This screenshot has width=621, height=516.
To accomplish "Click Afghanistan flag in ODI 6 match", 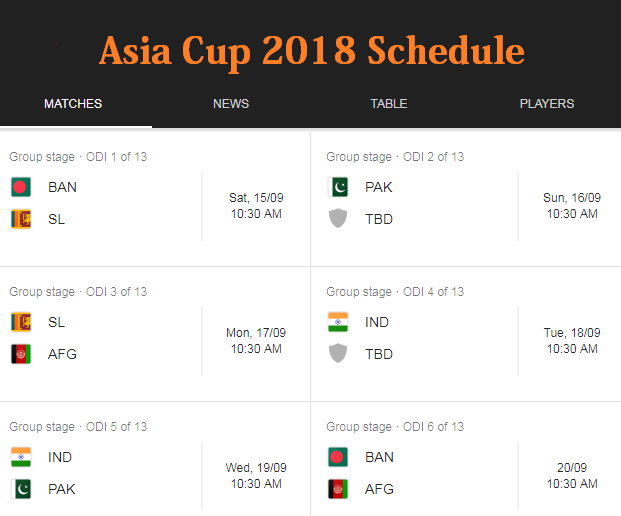I will 338,489.
